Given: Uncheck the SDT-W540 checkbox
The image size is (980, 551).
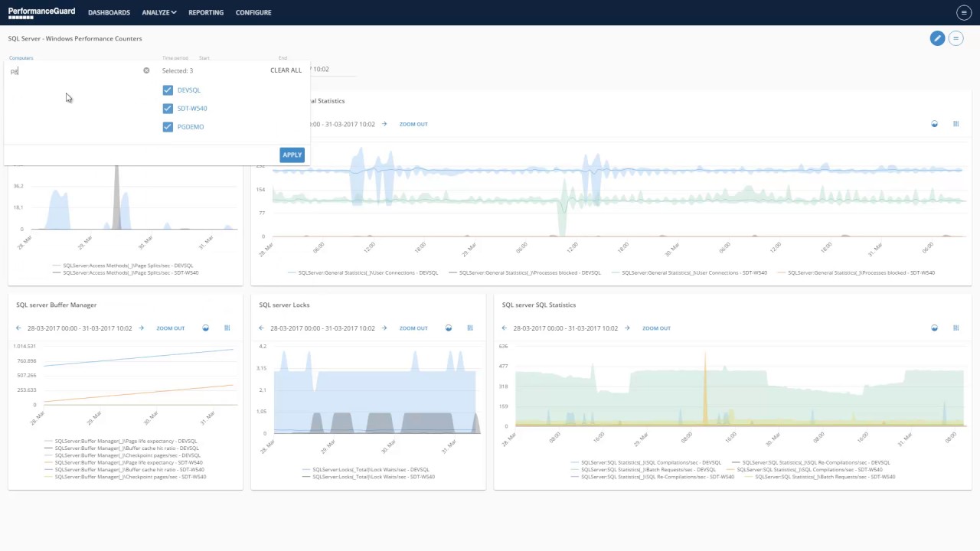Looking at the screenshot, I should [168, 109].
